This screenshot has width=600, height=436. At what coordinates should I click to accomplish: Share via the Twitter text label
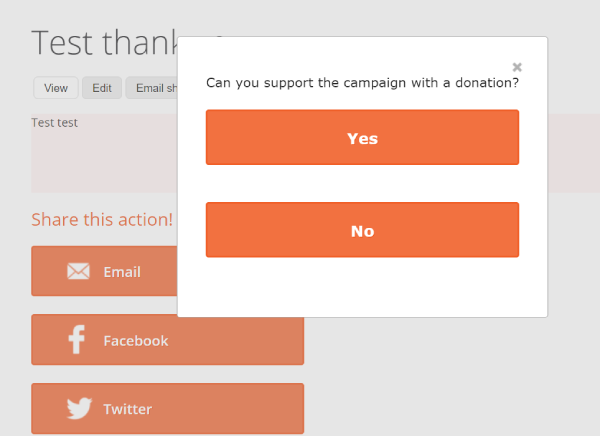tap(128, 409)
